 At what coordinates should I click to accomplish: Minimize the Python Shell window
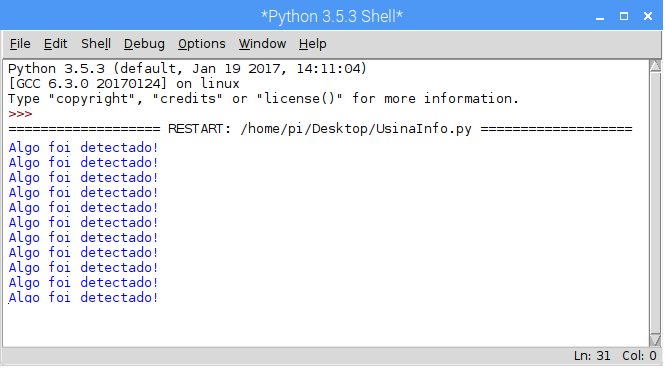(600, 17)
